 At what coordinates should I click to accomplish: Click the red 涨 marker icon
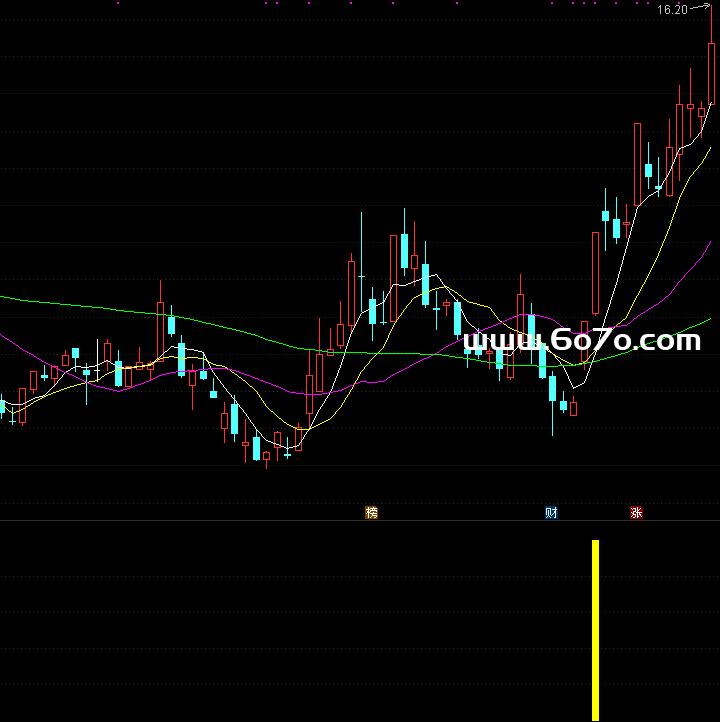click(x=636, y=513)
